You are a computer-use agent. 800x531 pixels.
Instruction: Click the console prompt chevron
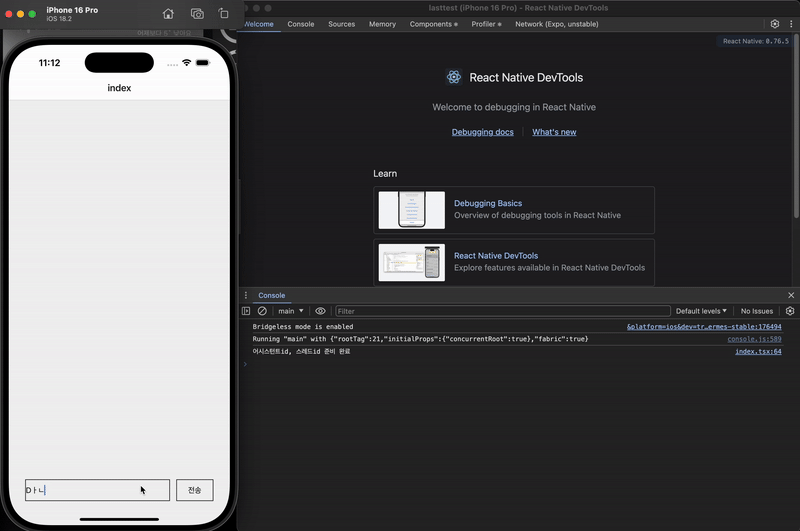pos(245,364)
